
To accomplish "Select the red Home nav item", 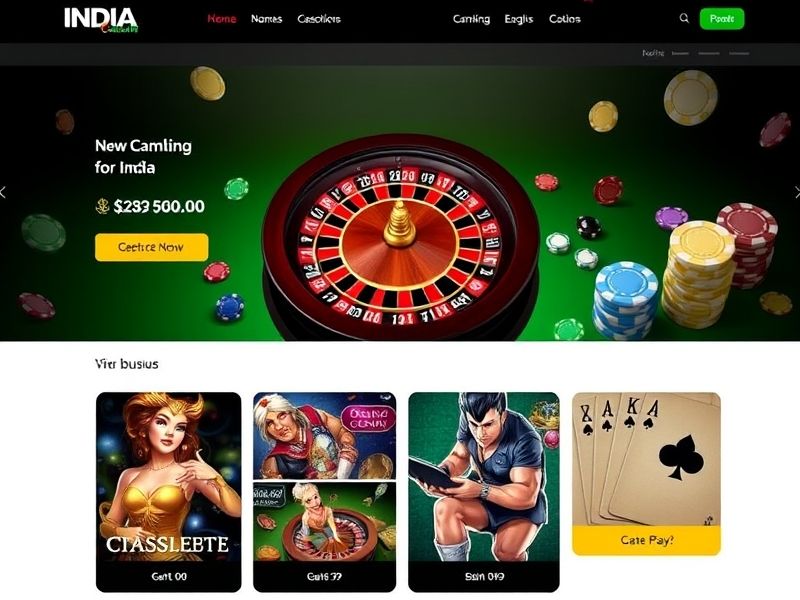I will (x=221, y=19).
